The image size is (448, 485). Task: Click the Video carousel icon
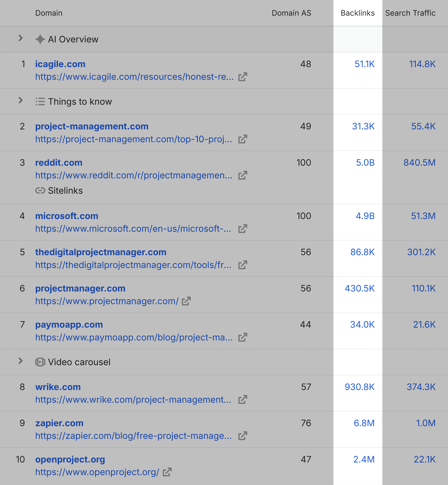[40, 362]
